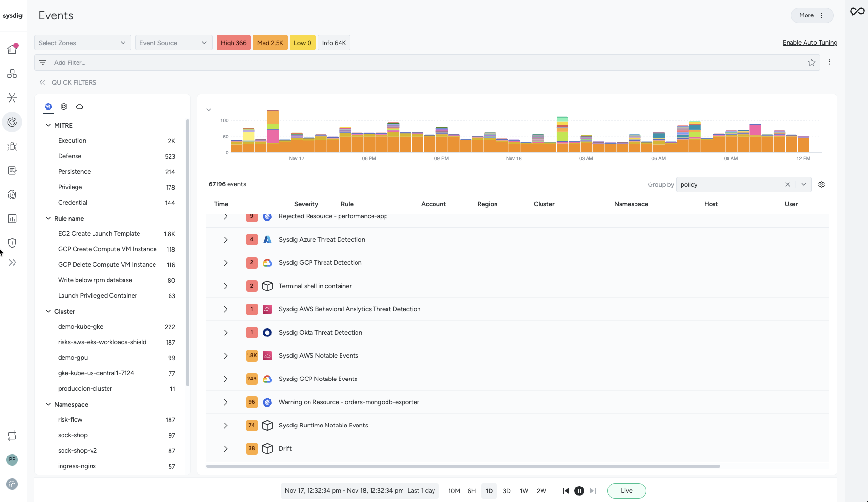Click Enable Auto Tuning link
The height and width of the screenshot is (502, 868).
click(x=810, y=43)
